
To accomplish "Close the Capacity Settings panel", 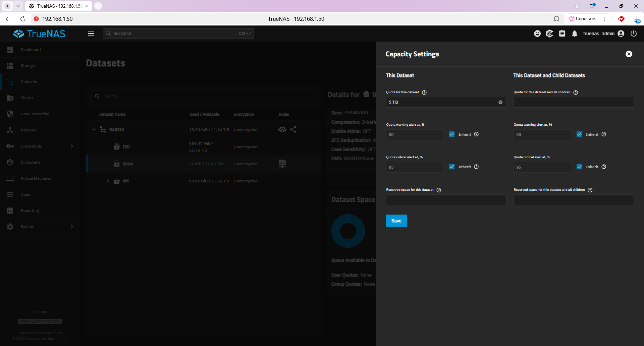I will coord(629,54).
